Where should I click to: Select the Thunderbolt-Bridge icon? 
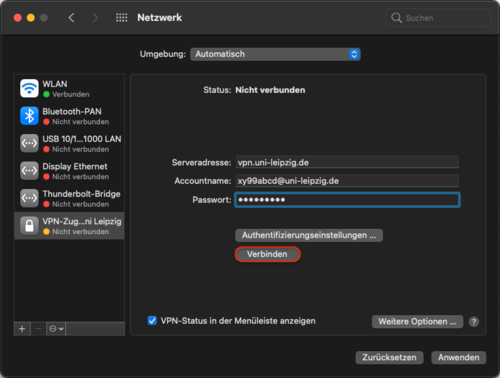click(x=29, y=198)
